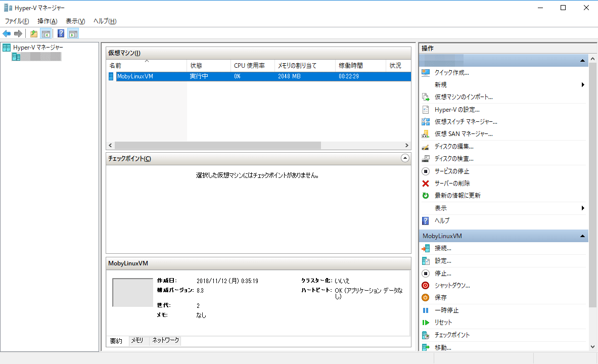Screen dimensions: 598x364
Task: Sort by 状況 column header
Action: tap(398, 66)
